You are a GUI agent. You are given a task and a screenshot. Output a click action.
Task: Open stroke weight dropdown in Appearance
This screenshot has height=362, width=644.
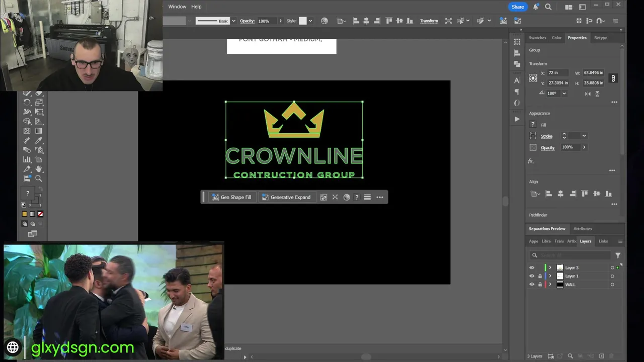584,136
